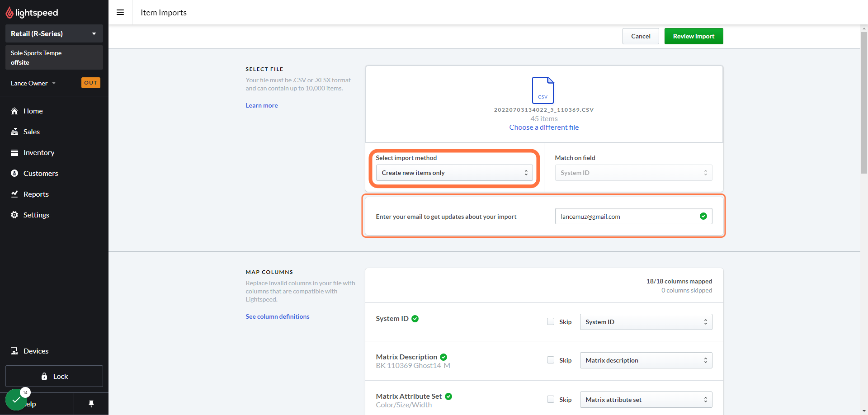Image resolution: width=868 pixels, height=415 pixels.
Task: Toggle the hamburger menu icon
Action: [120, 12]
